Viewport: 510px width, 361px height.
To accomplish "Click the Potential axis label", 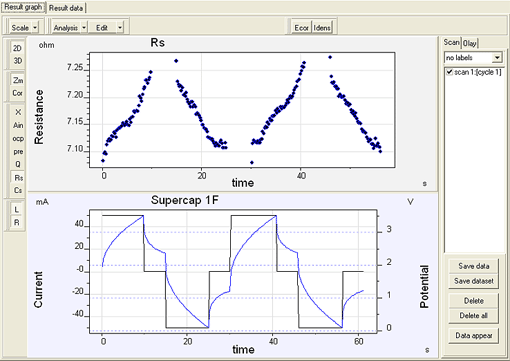I will coord(424,286).
